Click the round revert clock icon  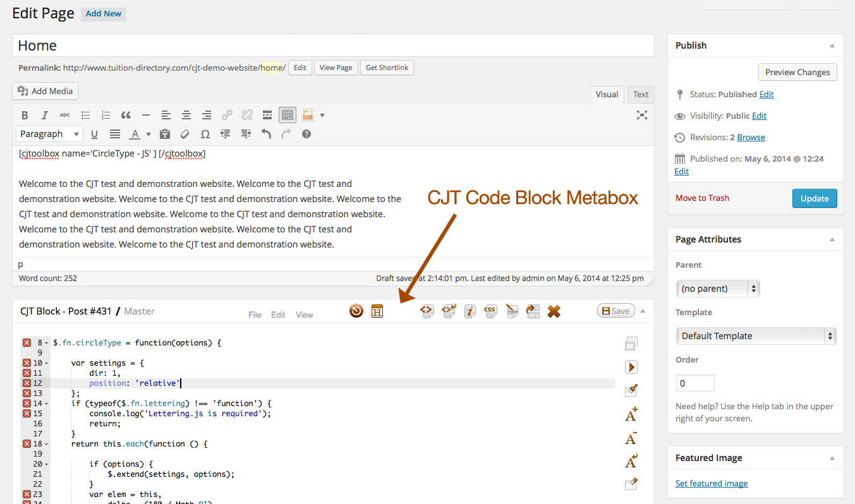(x=356, y=311)
